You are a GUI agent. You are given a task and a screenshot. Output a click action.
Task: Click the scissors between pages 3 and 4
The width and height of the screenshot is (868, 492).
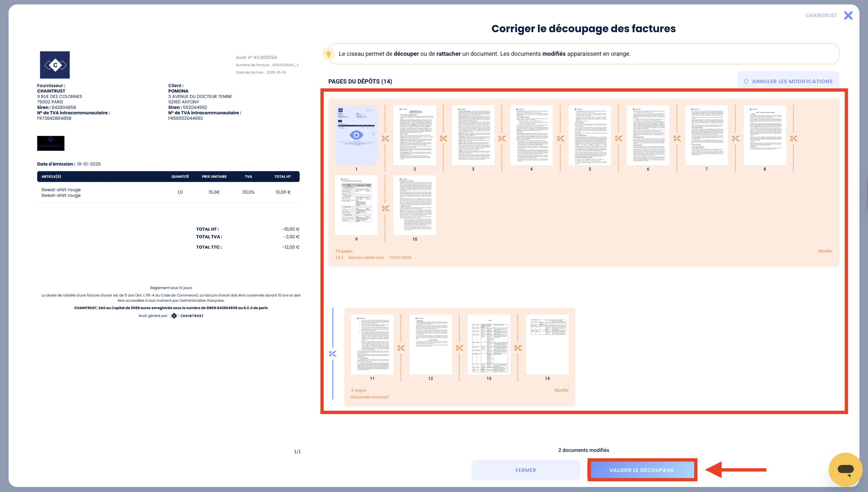click(x=502, y=139)
